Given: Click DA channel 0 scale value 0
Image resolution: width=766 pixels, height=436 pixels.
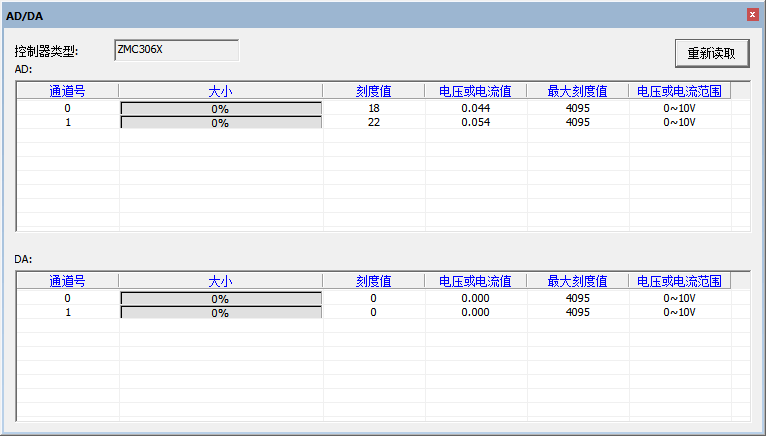Looking at the screenshot, I should [374, 298].
